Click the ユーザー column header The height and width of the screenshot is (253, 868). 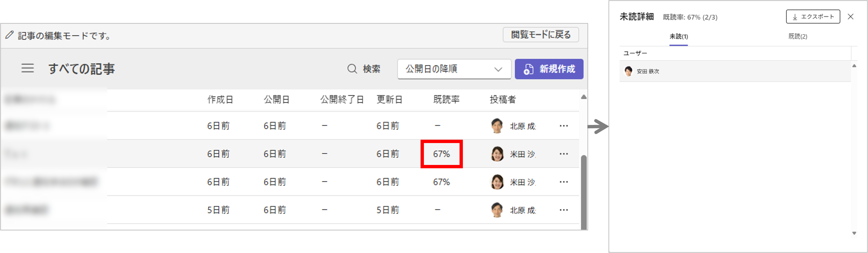635,53
